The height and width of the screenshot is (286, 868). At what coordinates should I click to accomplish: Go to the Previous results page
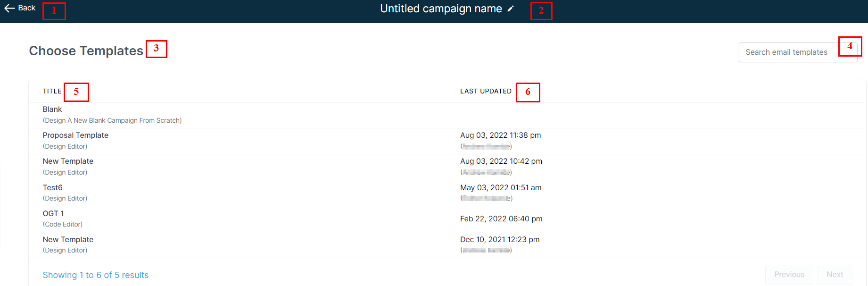click(789, 275)
